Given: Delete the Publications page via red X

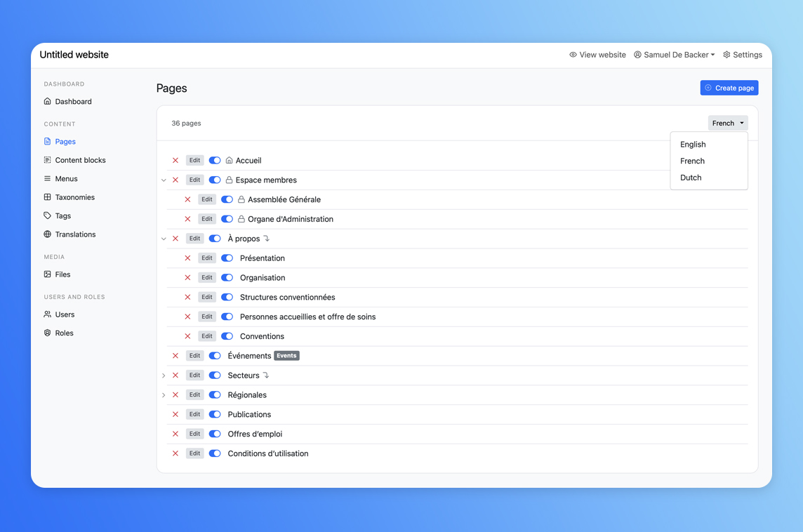Looking at the screenshot, I should (175, 415).
